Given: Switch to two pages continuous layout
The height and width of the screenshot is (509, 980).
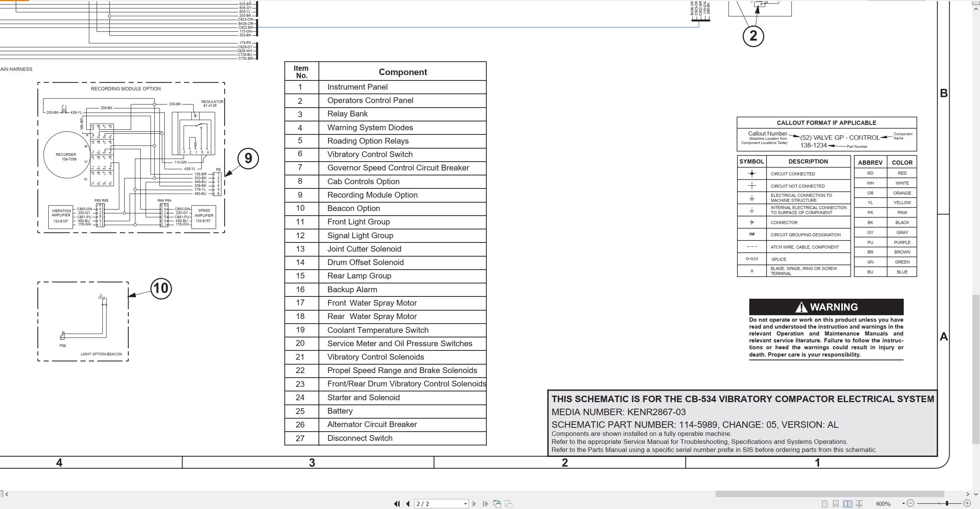Looking at the screenshot, I should click(x=859, y=504).
